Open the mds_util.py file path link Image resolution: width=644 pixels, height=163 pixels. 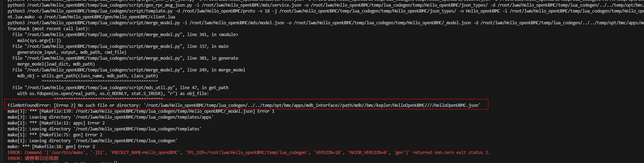click(x=100, y=88)
